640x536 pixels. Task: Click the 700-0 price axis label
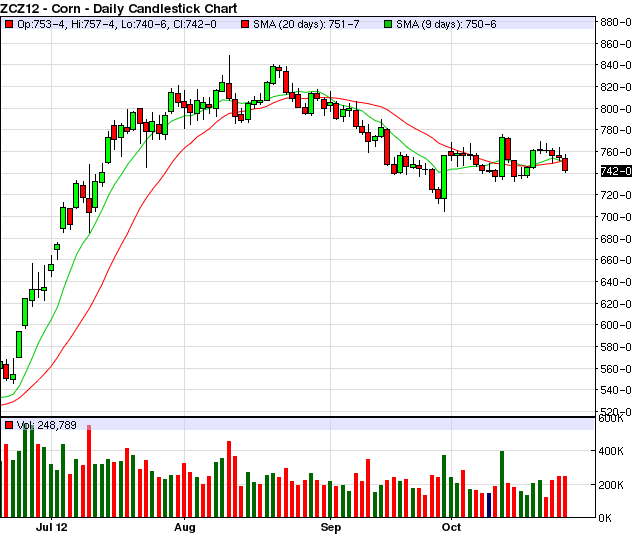(616, 217)
